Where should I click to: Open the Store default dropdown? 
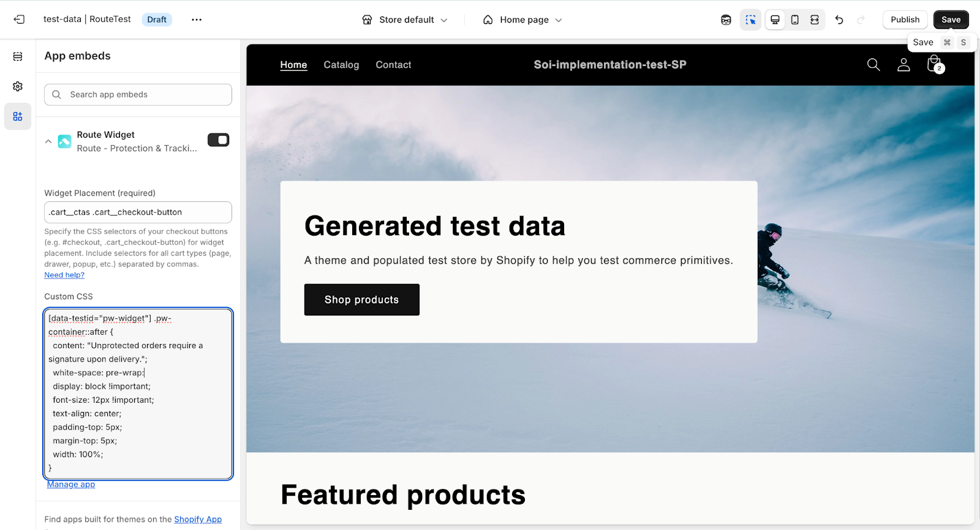[405, 20]
